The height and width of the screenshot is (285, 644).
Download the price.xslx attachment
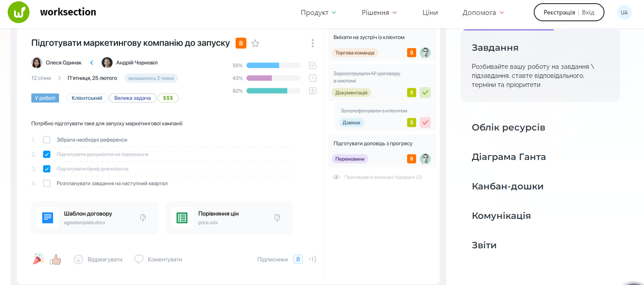[x=277, y=217]
